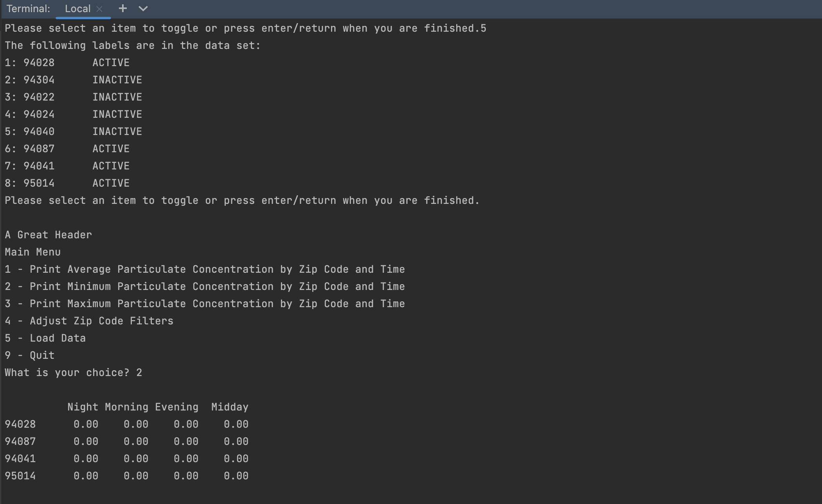Click the line '5 - Load Data'
Viewport: 822px width, 504px height.
pos(45,338)
